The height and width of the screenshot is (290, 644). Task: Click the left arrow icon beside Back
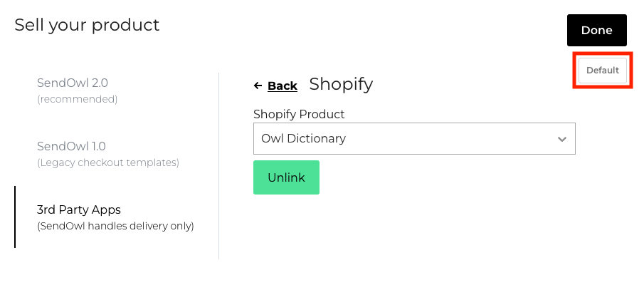click(258, 86)
